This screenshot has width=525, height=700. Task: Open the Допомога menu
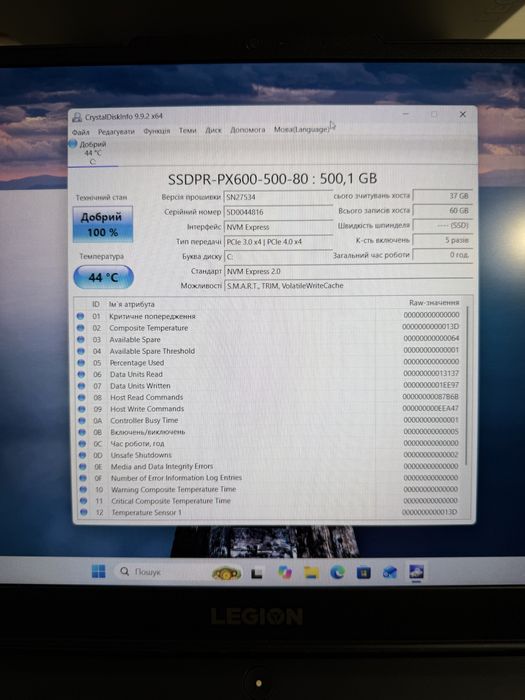(248, 129)
